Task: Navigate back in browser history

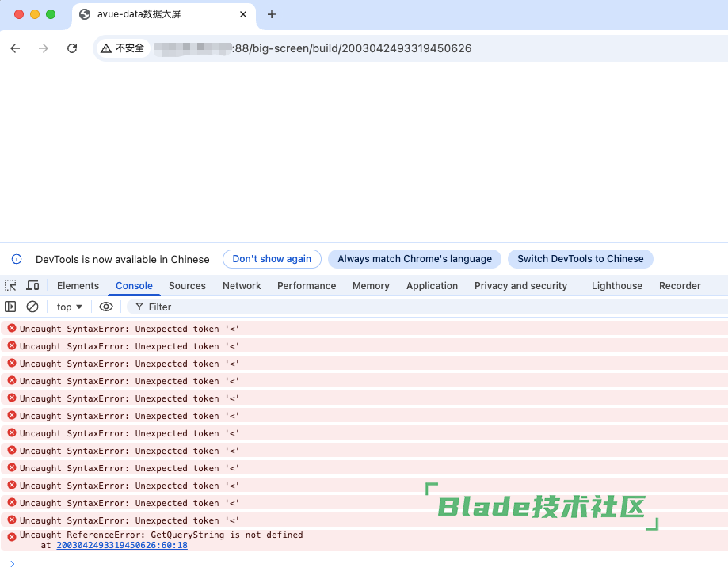Action: [x=15, y=48]
